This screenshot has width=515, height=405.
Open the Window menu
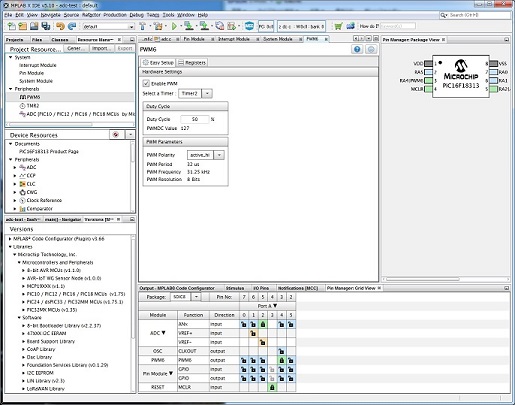tap(186, 15)
